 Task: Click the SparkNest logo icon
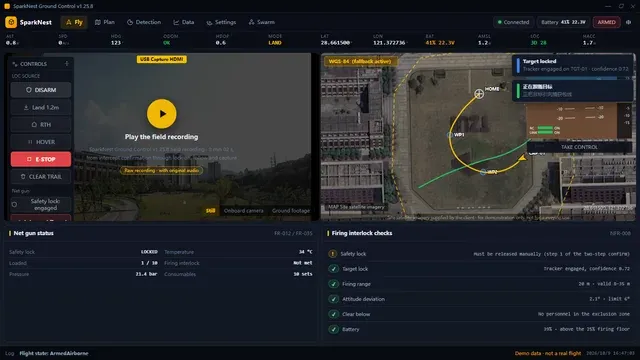click(11, 22)
